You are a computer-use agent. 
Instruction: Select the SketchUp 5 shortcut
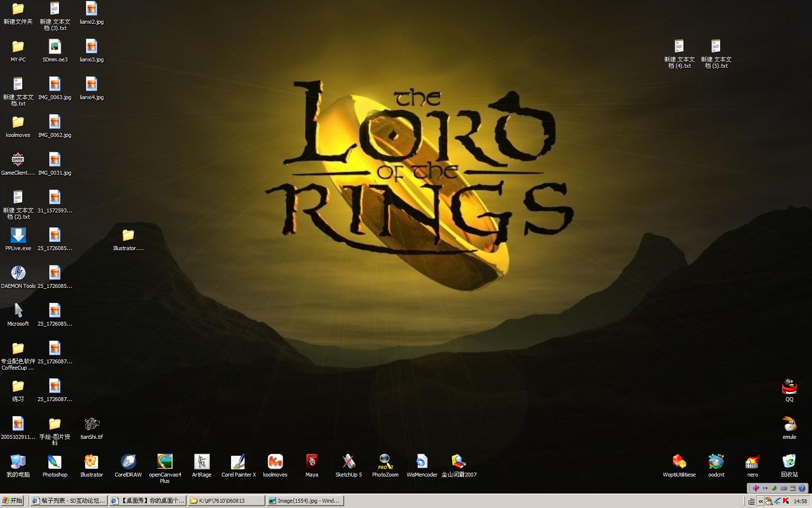[x=348, y=465]
